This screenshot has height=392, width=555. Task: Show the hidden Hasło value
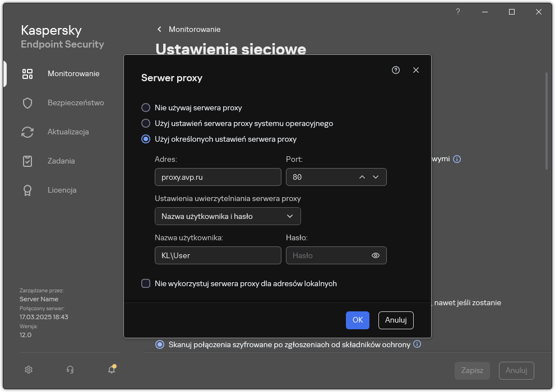(376, 255)
